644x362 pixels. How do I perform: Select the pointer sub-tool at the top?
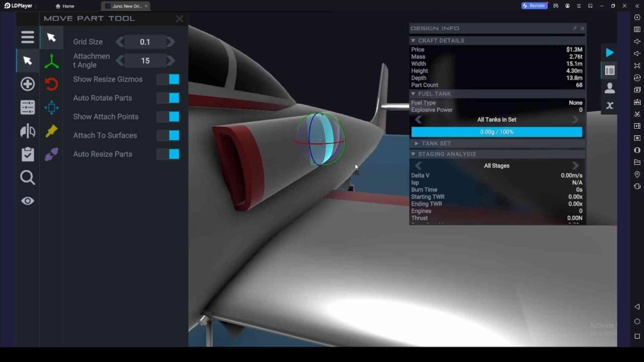(52, 37)
